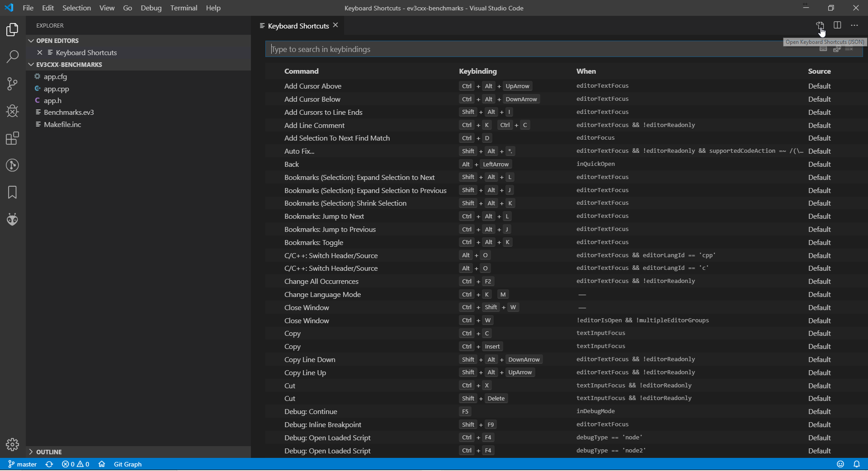
Task: Open the PlatformIO alien icon view
Action: [x=13, y=219]
